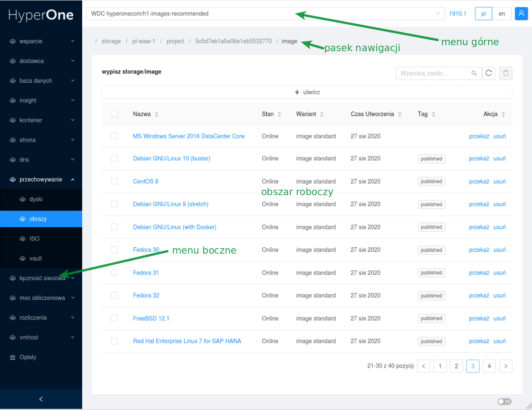This screenshot has width=532, height=410.
Task: Open the project selector dropdown at top
Action: (265, 14)
